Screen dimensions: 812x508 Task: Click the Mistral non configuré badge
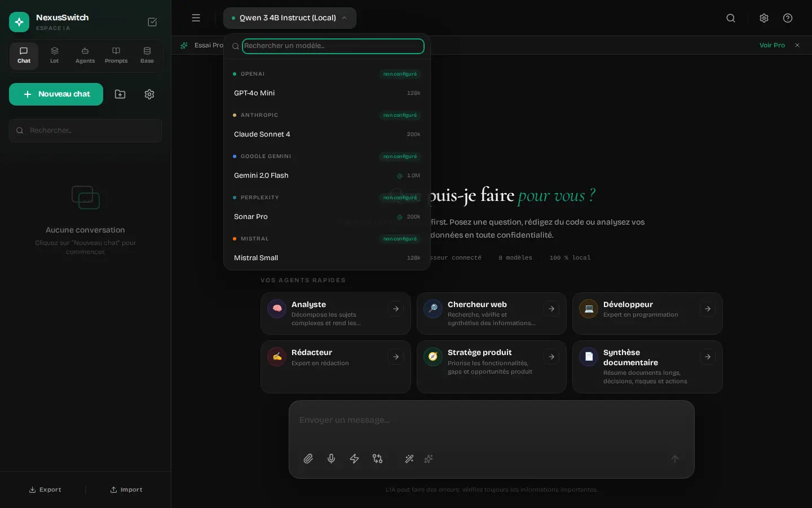tap(400, 239)
